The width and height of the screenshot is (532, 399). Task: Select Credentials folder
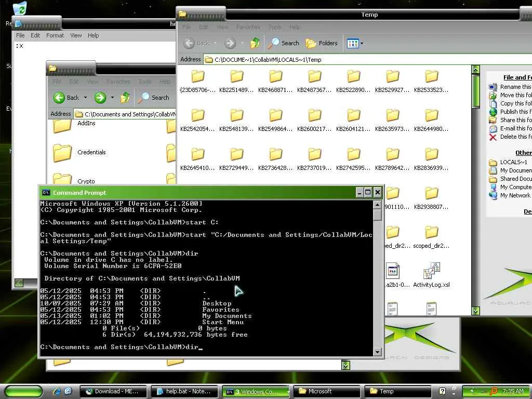(x=80, y=152)
